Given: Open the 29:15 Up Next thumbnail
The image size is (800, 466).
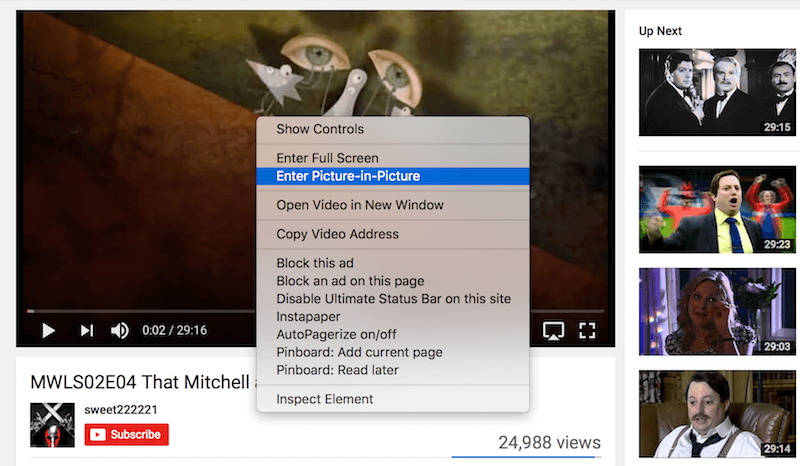Looking at the screenshot, I should pos(718,93).
